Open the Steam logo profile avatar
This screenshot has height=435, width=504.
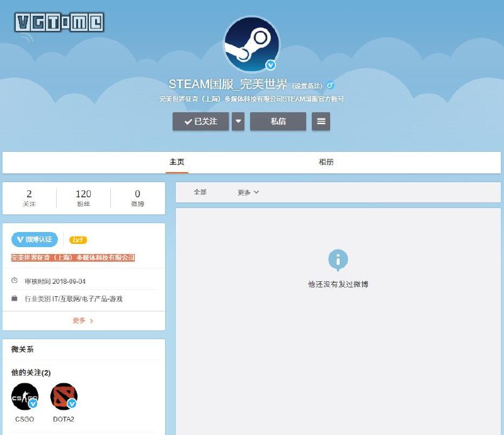coord(251,44)
